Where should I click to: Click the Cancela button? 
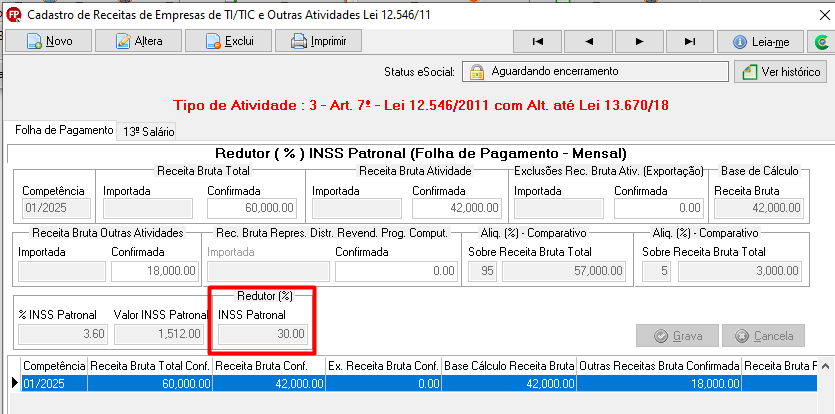pos(763,336)
